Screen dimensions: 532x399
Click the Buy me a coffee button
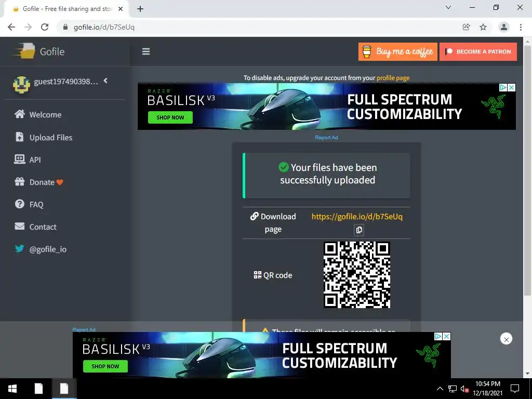coord(397,51)
